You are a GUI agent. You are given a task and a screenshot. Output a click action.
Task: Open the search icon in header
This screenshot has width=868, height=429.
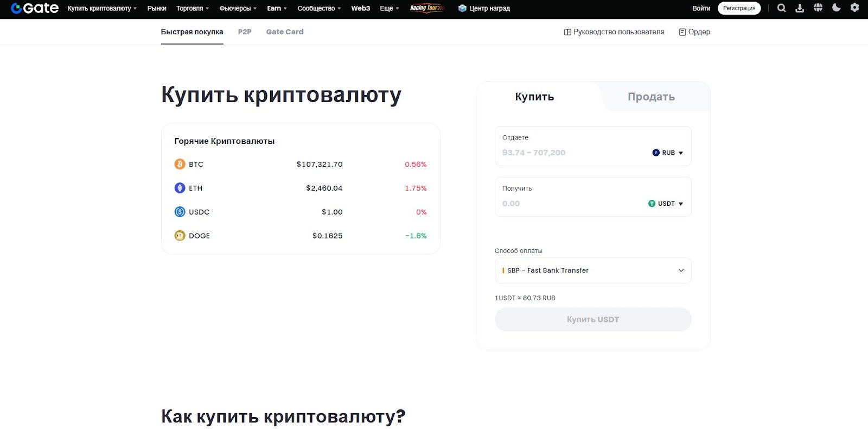pos(781,8)
